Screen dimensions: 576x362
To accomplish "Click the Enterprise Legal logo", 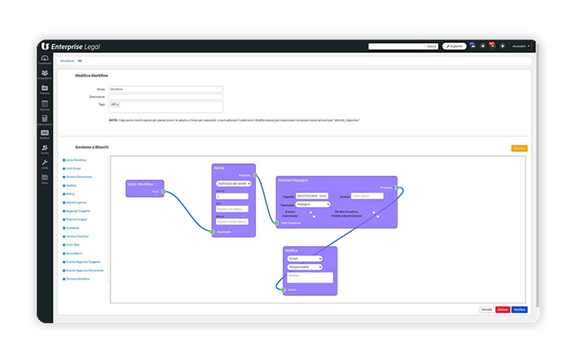I will point(71,46).
